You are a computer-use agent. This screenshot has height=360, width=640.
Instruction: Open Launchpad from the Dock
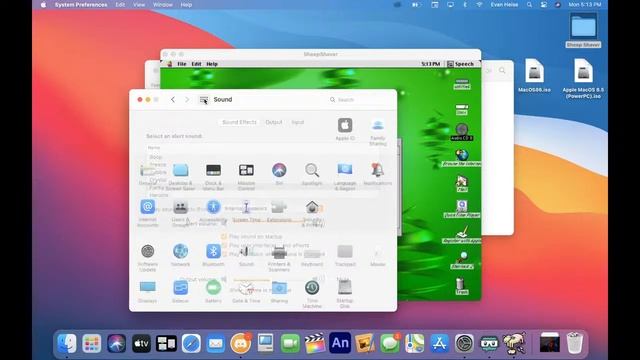pyautogui.click(x=91, y=343)
